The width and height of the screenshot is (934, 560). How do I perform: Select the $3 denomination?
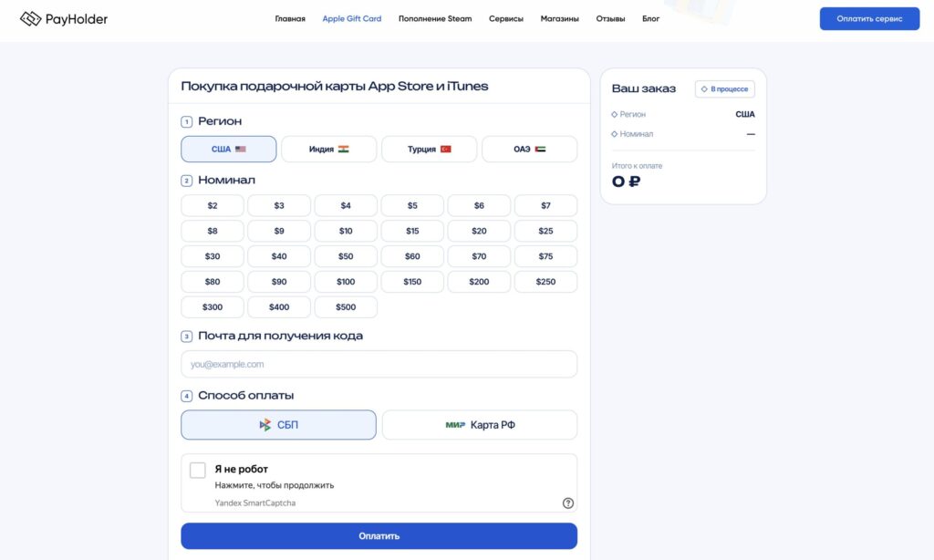click(x=279, y=205)
